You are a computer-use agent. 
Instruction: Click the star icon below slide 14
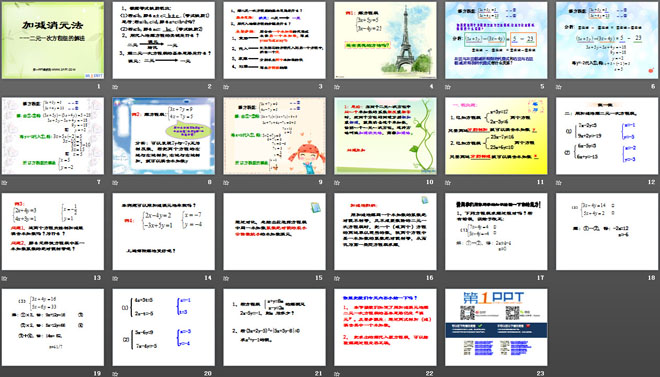click(115, 278)
